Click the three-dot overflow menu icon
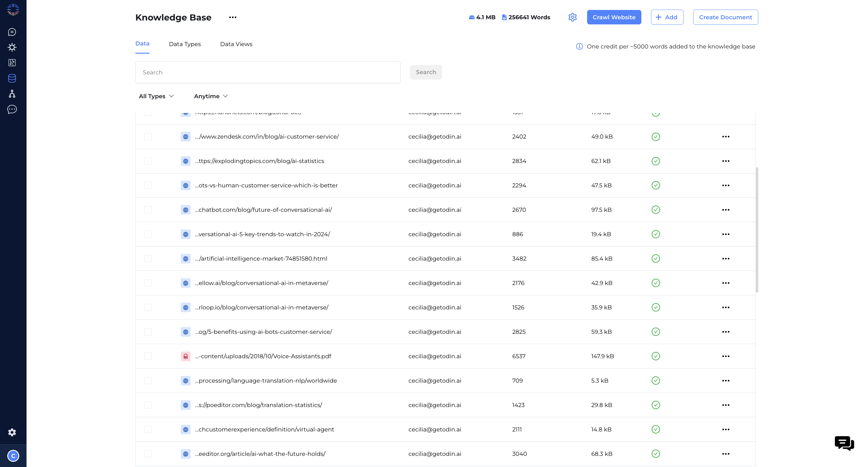Screen dimensions: 868x467 (232, 17)
